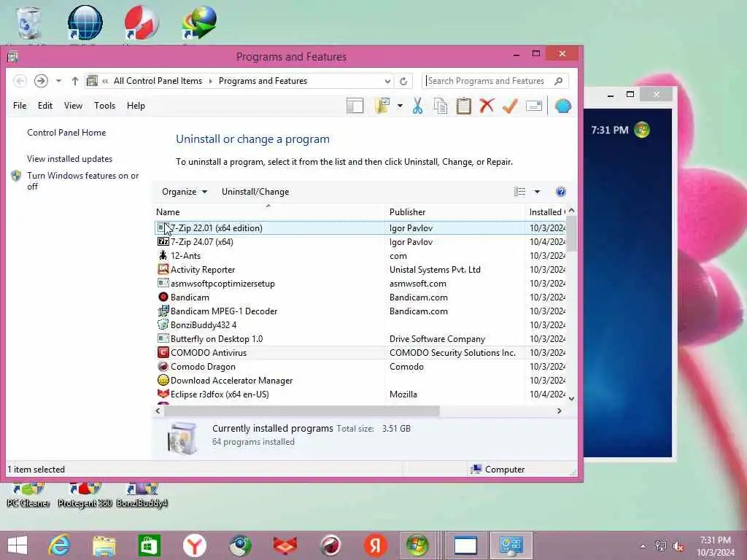Open the recent locations dropdown arrow

(x=58, y=81)
